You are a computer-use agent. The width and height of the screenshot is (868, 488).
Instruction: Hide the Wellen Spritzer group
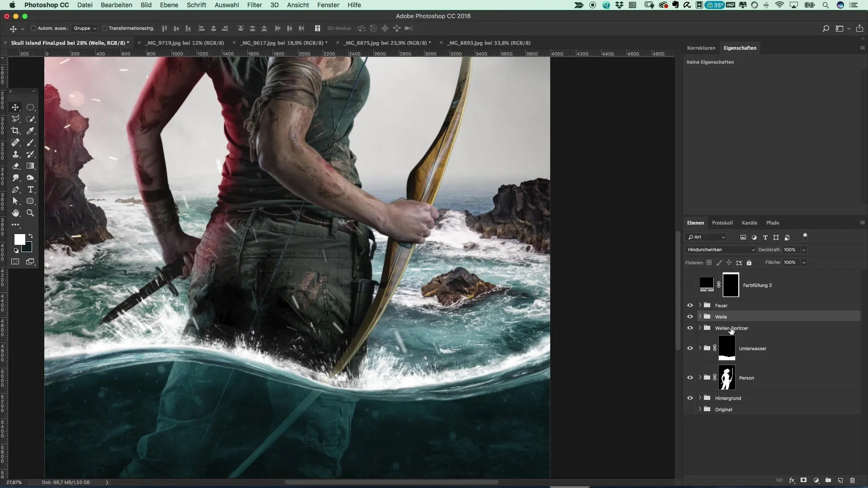point(690,328)
